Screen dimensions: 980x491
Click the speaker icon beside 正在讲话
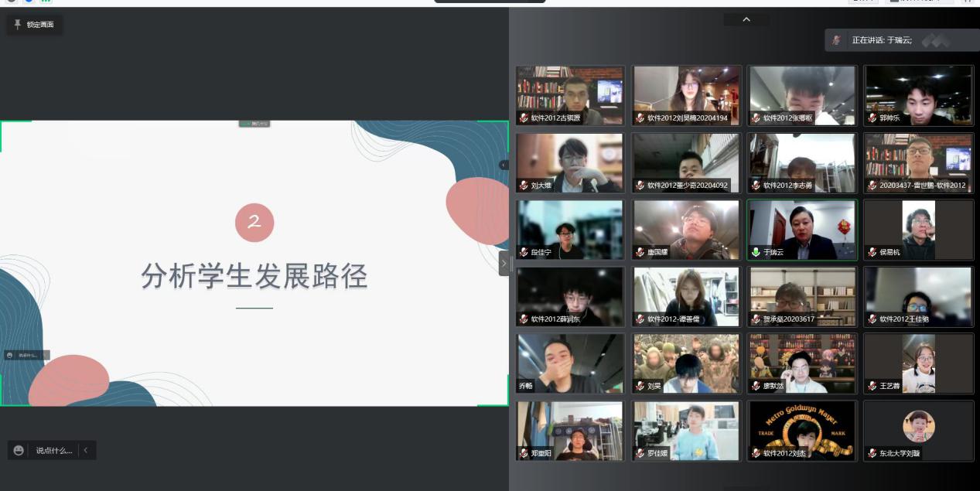(x=836, y=40)
